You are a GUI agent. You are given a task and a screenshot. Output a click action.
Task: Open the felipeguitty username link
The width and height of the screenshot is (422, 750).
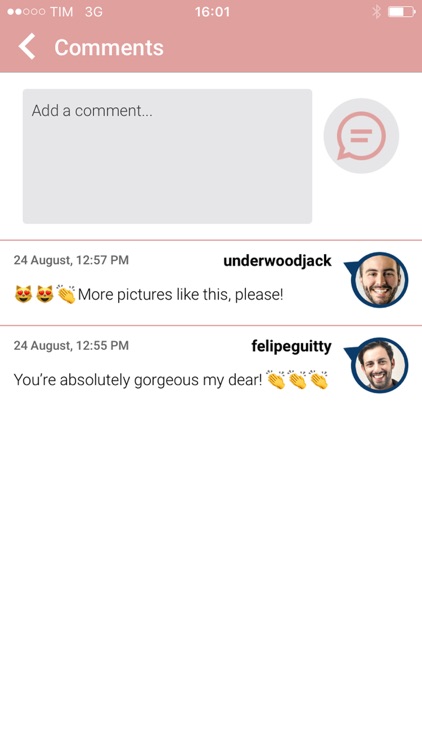pos(291,346)
